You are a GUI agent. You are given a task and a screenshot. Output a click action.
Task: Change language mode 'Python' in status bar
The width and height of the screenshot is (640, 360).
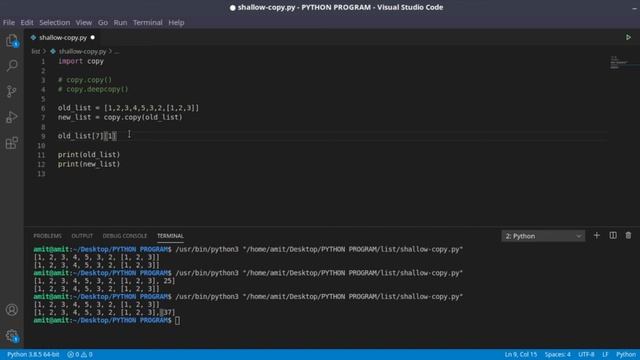(x=626, y=354)
